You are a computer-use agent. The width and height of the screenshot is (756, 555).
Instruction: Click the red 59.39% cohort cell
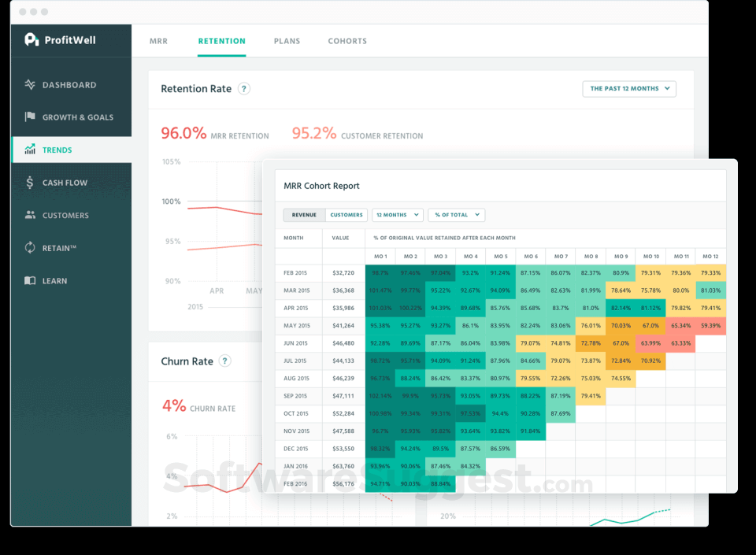710,326
